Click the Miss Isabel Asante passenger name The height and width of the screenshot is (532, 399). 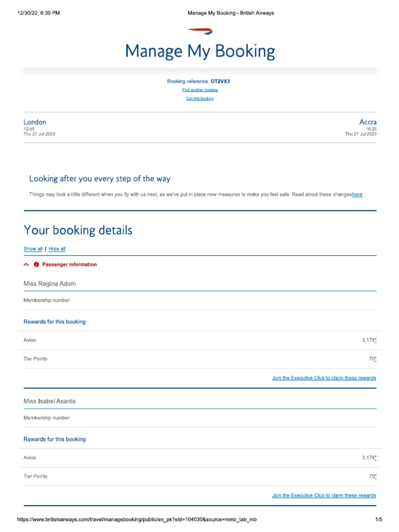point(53,401)
